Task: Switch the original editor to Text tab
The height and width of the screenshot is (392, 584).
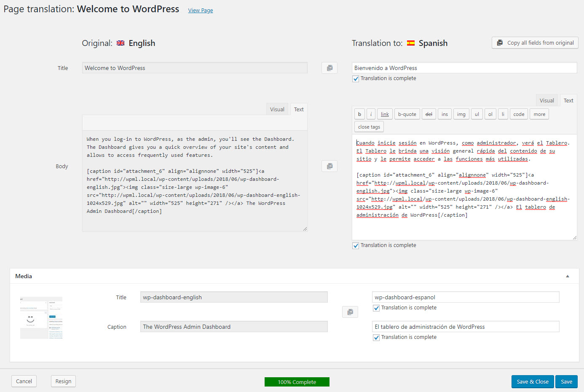Action: click(x=299, y=110)
